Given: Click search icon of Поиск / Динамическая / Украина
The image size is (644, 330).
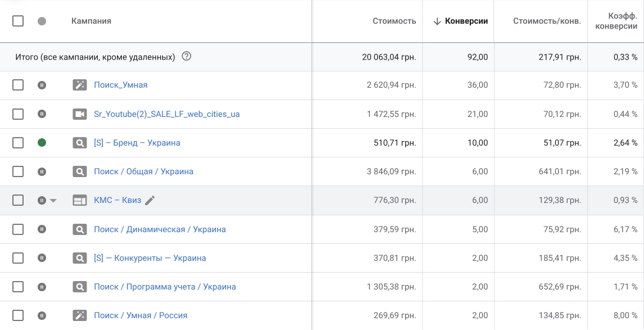Looking at the screenshot, I should click(80, 229).
